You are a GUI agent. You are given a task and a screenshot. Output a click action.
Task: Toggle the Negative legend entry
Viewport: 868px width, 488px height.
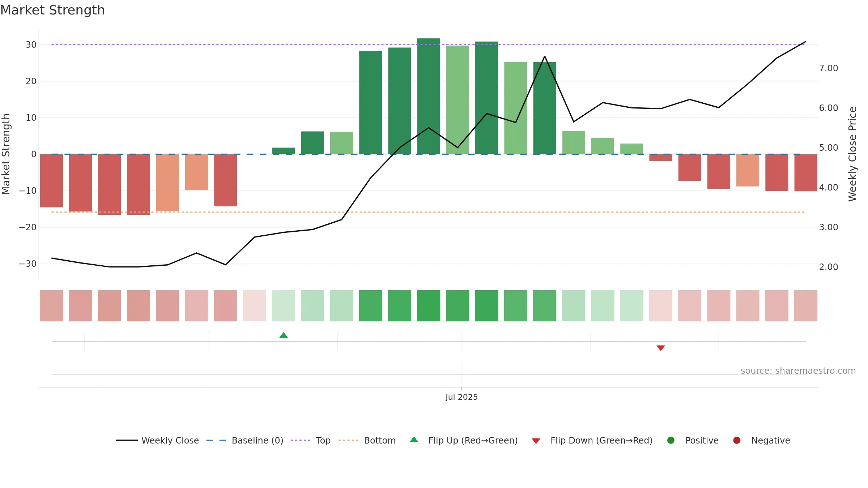[x=761, y=440]
